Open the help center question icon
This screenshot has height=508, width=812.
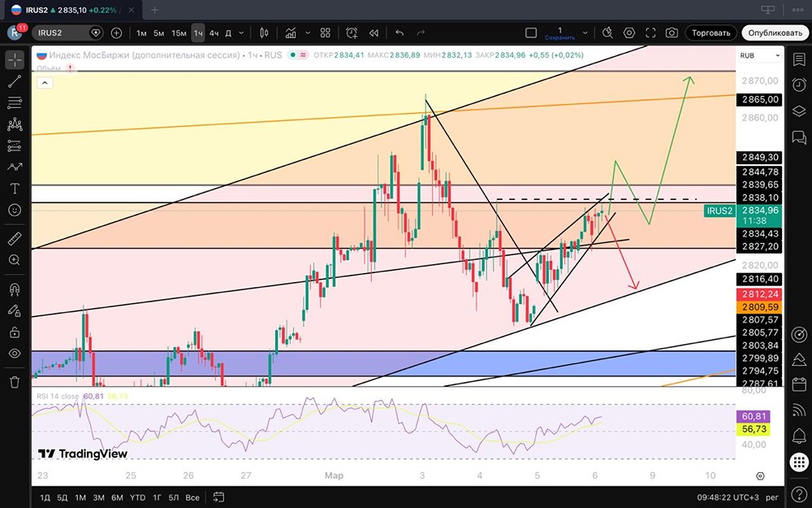coord(798,493)
